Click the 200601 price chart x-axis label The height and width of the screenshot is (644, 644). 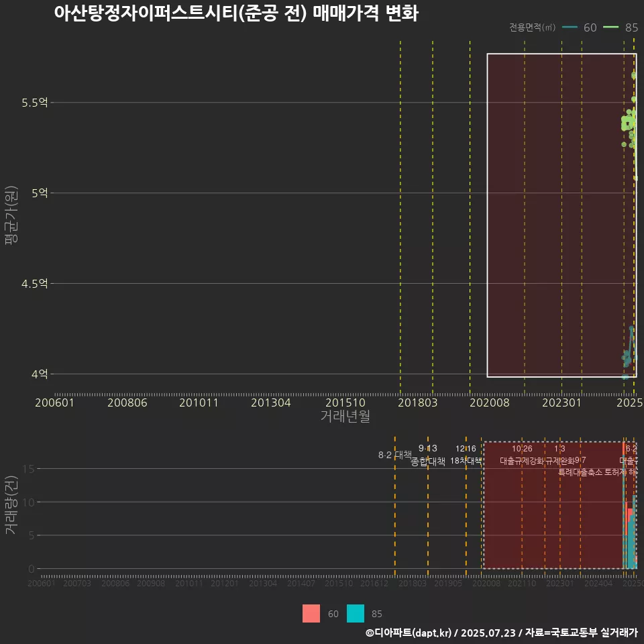(x=54, y=402)
